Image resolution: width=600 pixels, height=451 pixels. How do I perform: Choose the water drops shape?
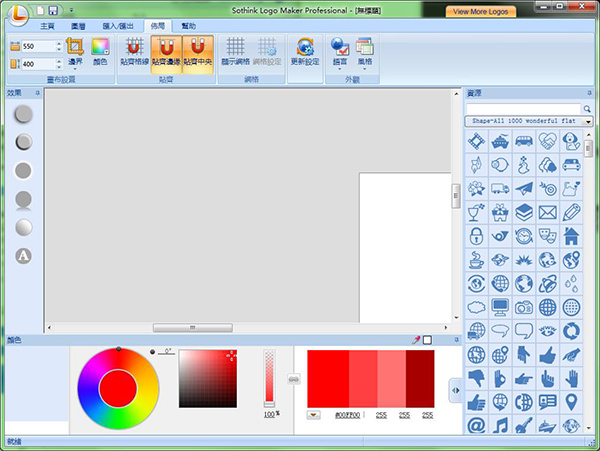tap(571, 283)
